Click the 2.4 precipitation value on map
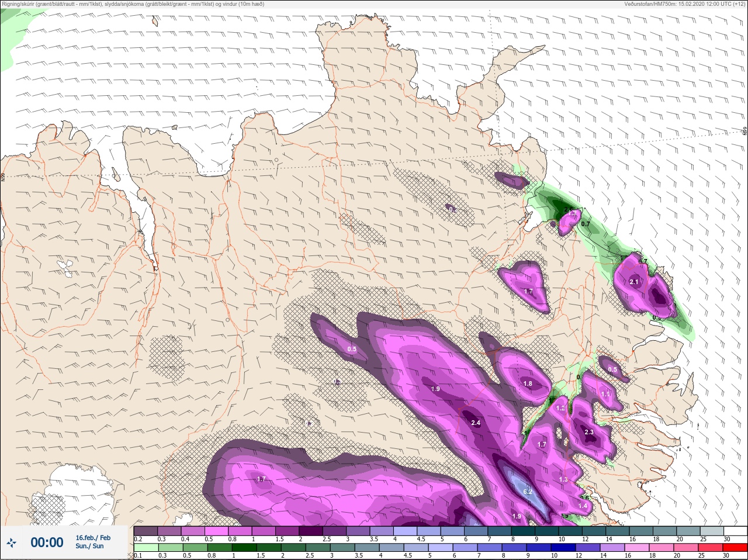The width and height of the screenshot is (748, 560). (475, 423)
